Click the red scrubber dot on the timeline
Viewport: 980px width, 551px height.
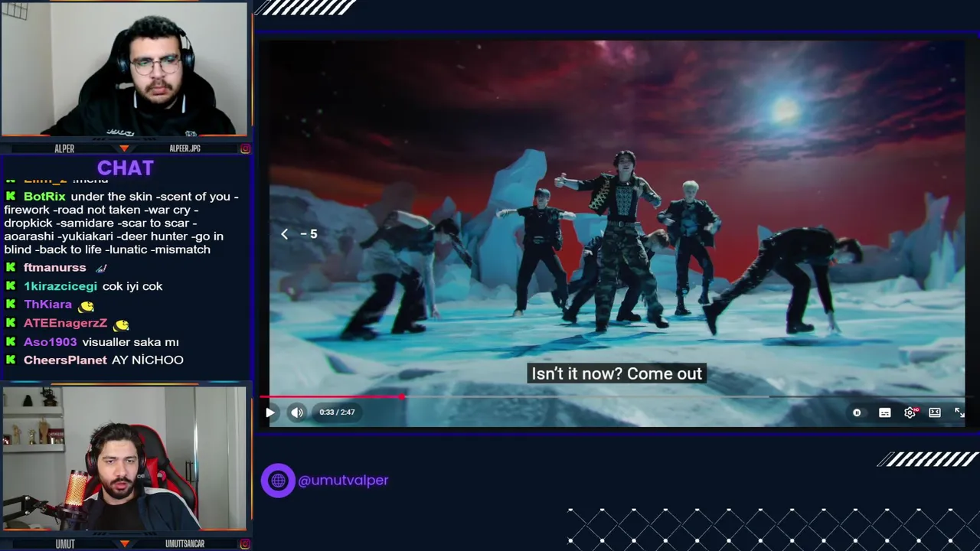tap(402, 396)
